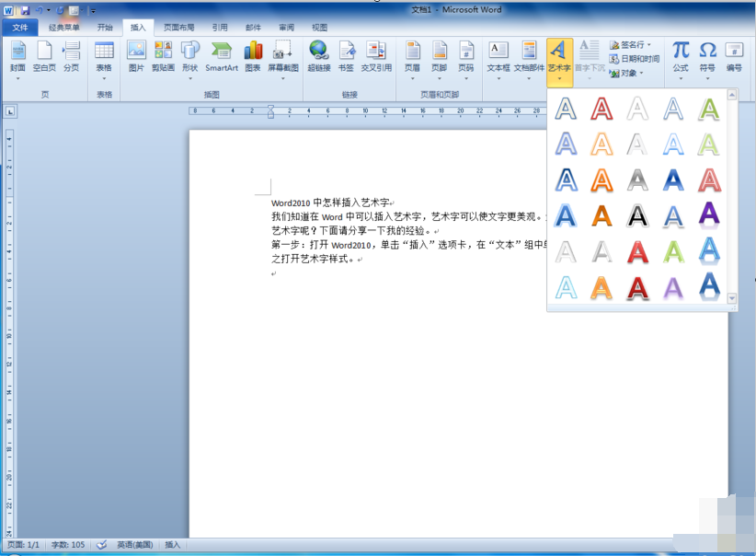Insert a chart (图表)
Screen dimensions: 756x556
tap(253, 57)
